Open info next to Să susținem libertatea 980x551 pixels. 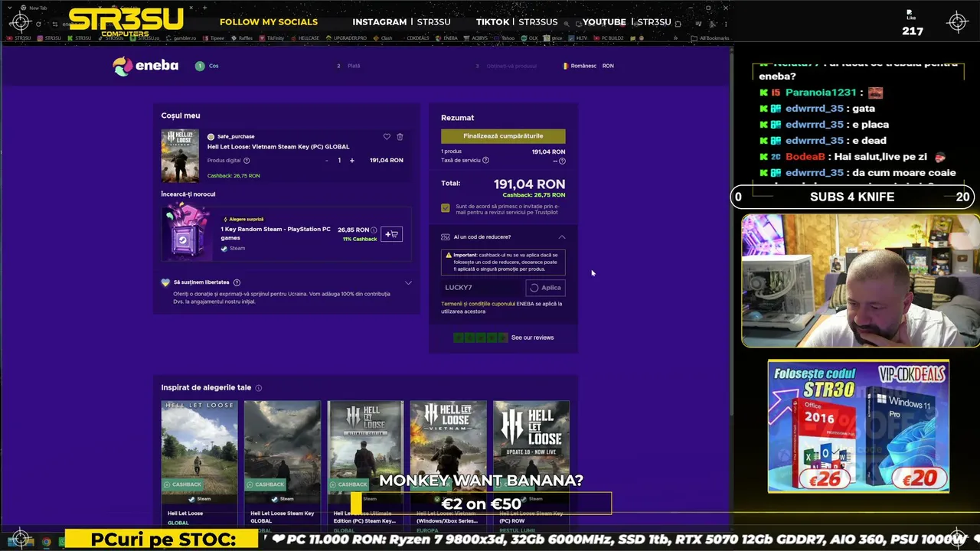237,282
